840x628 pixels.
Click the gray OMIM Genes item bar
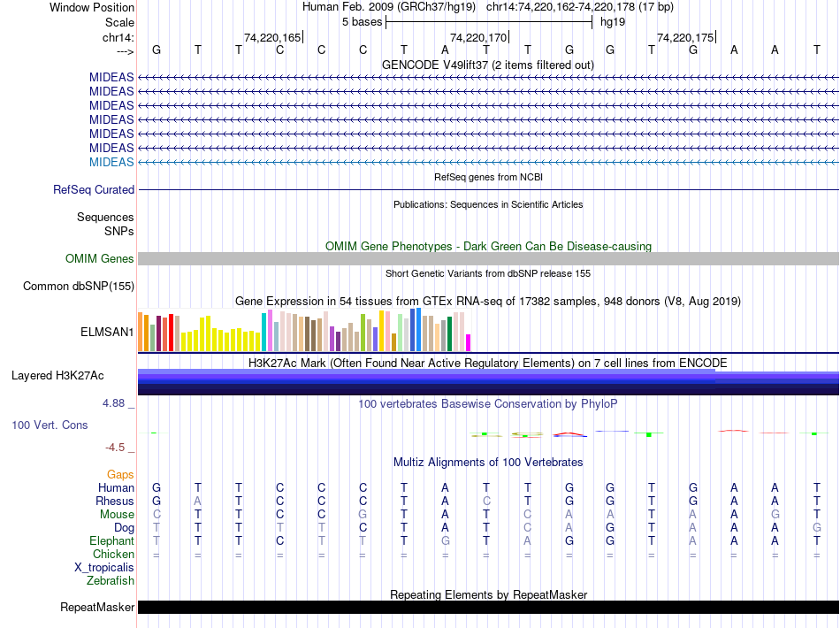point(488,259)
